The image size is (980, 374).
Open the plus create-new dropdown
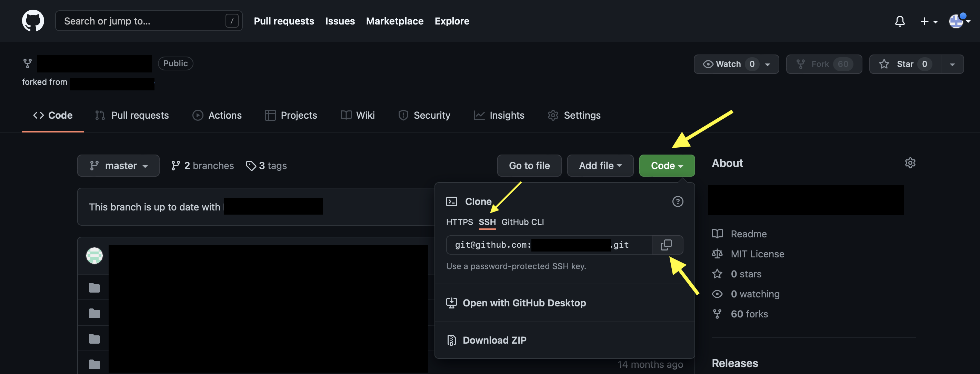[x=929, y=21]
